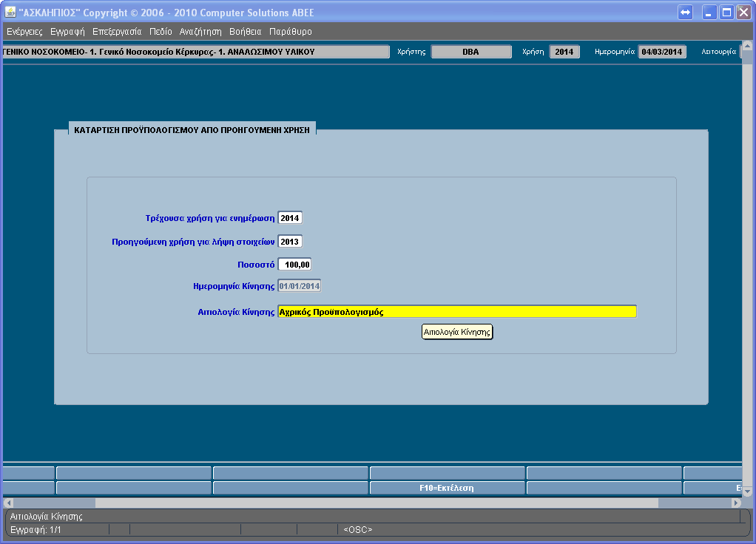Open the Ενέργειες menu
Image resolution: width=756 pixels, height=544 pixels.
tap(24, 32)
